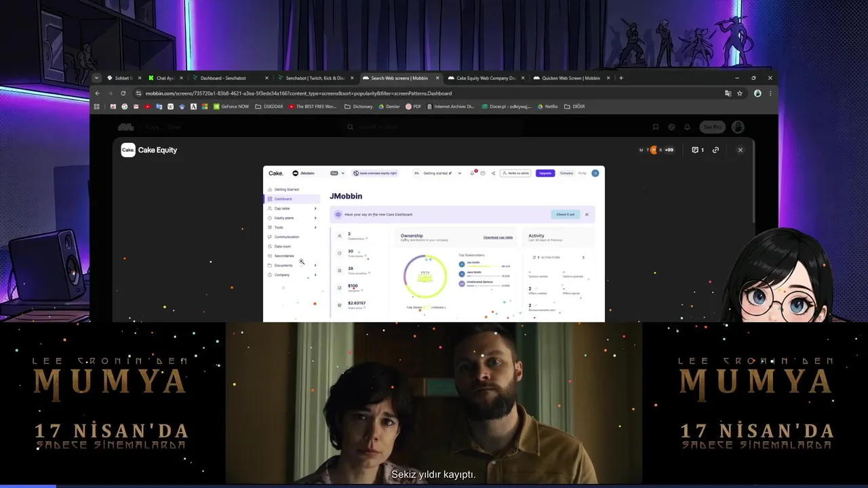Screen dimensions: 868x488
Task: Bookmark this page with the star icon
Action: 740,93
